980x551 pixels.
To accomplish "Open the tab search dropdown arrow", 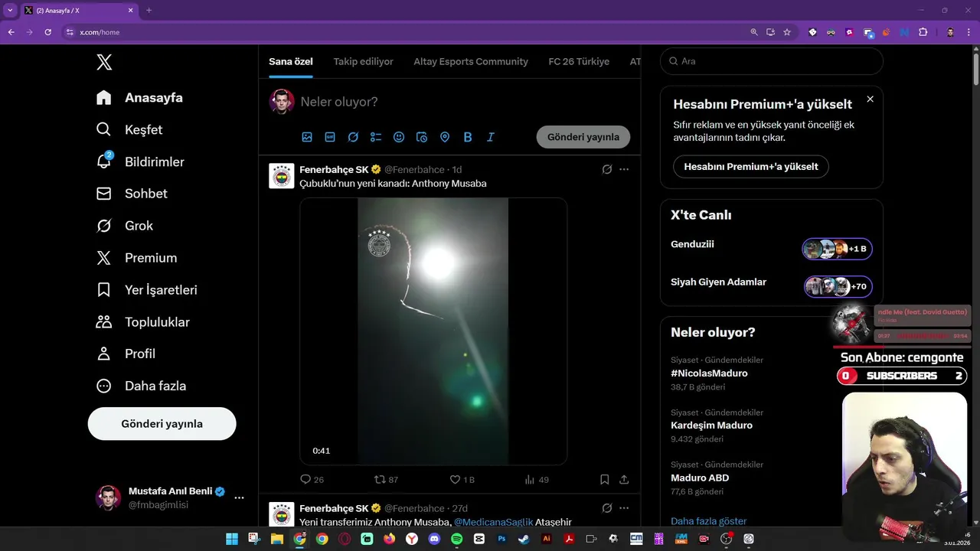I will (x=10, y=11).
